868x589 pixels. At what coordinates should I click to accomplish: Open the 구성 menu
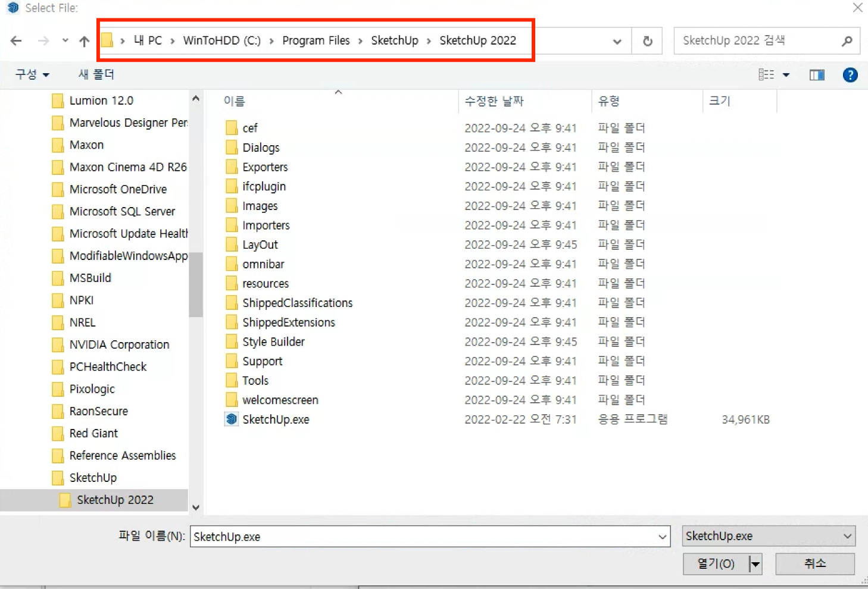pyautogui.click(x=32, y=74)
